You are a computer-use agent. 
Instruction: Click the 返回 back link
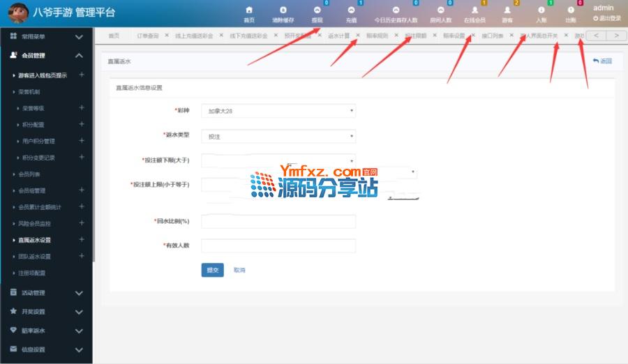coord(602,61)
